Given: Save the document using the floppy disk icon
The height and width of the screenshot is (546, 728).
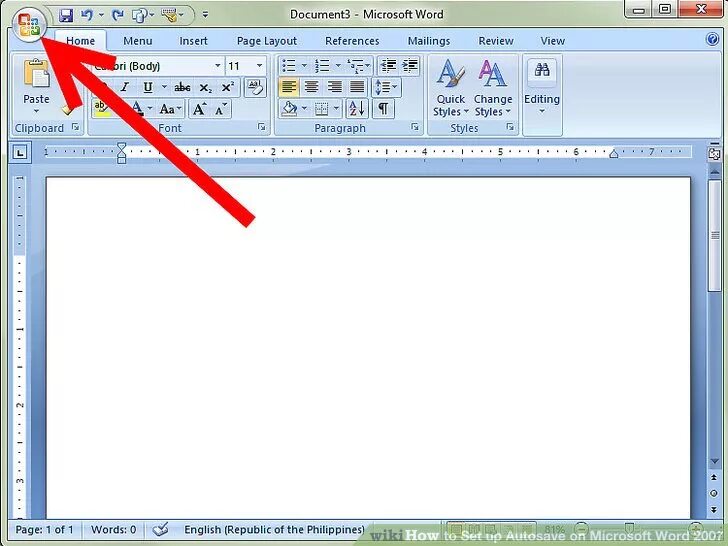Looking at the screenshot, I should pos(66,15).
